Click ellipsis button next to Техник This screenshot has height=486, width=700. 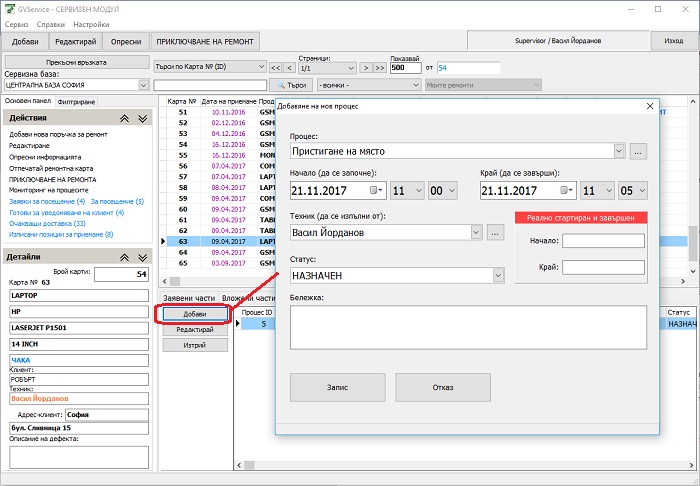[x=496, y=233]
